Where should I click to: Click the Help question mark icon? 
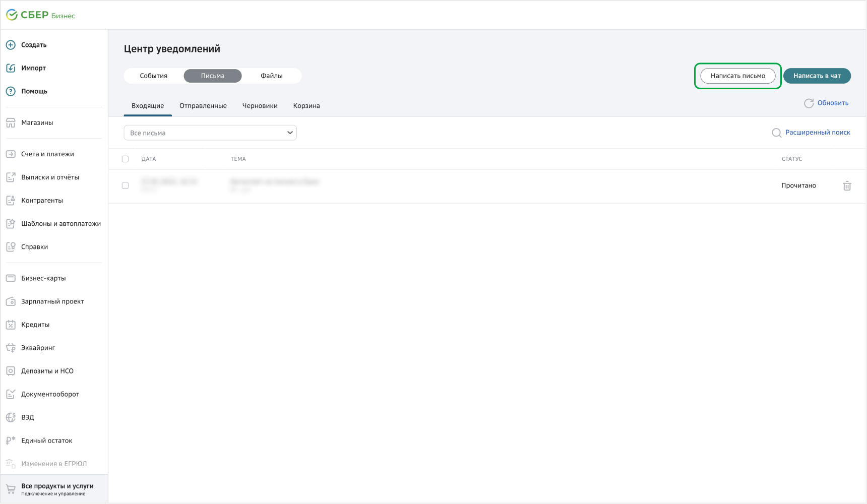[11, 91]
